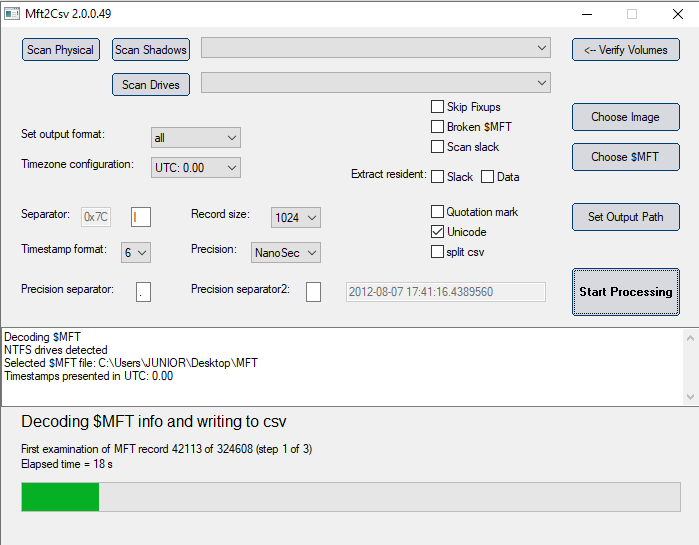The image size is (699, 545).
Task: Check the Scan slack checkbox
Action: pyautogui.click(x=438, y=147)
